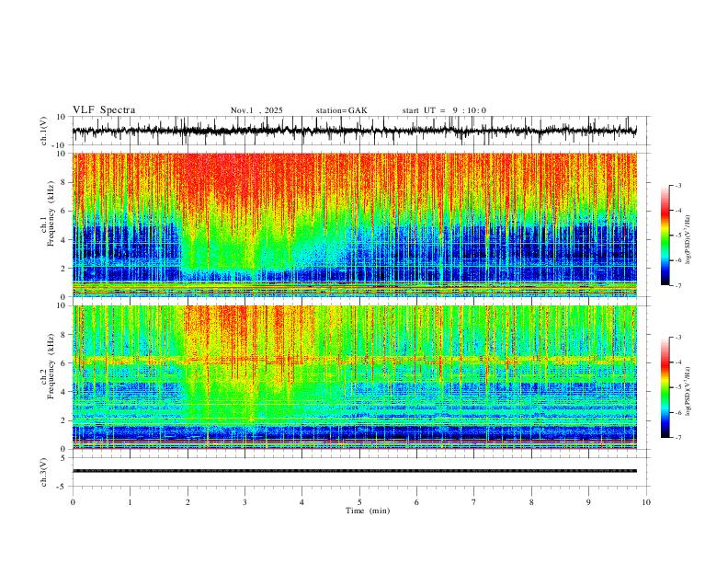Click the ch.1 voltage waveform trace
Image resolution: width=728 pixels, height=563 pixels.
pyautogui.click(x=354, y=131)
